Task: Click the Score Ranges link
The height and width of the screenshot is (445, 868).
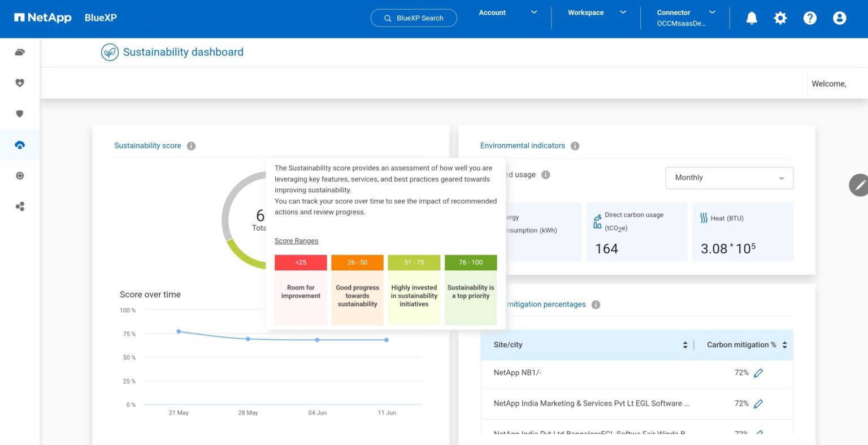Action: (x=296, y=241)
